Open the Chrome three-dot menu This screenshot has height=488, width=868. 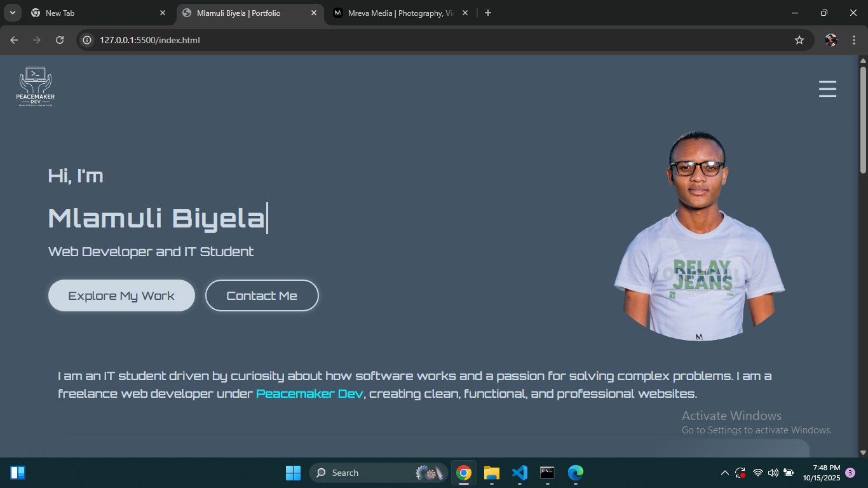853,40
